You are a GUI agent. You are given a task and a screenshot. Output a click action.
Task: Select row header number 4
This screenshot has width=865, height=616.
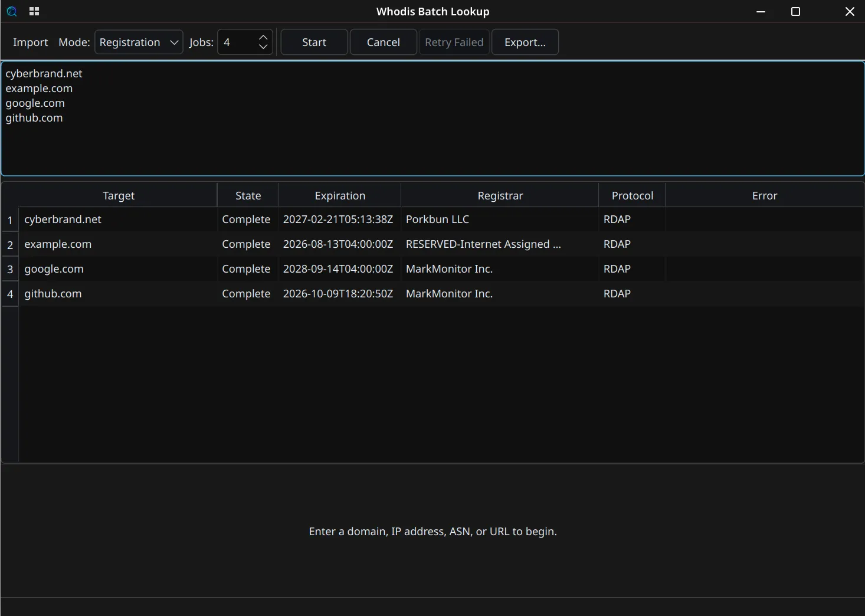[x=10, y=294]
